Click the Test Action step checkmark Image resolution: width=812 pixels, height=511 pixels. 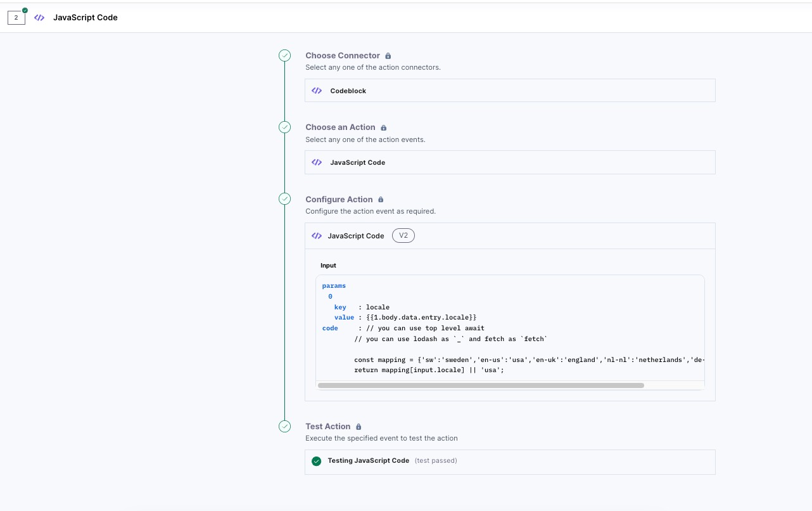[285, 427]
